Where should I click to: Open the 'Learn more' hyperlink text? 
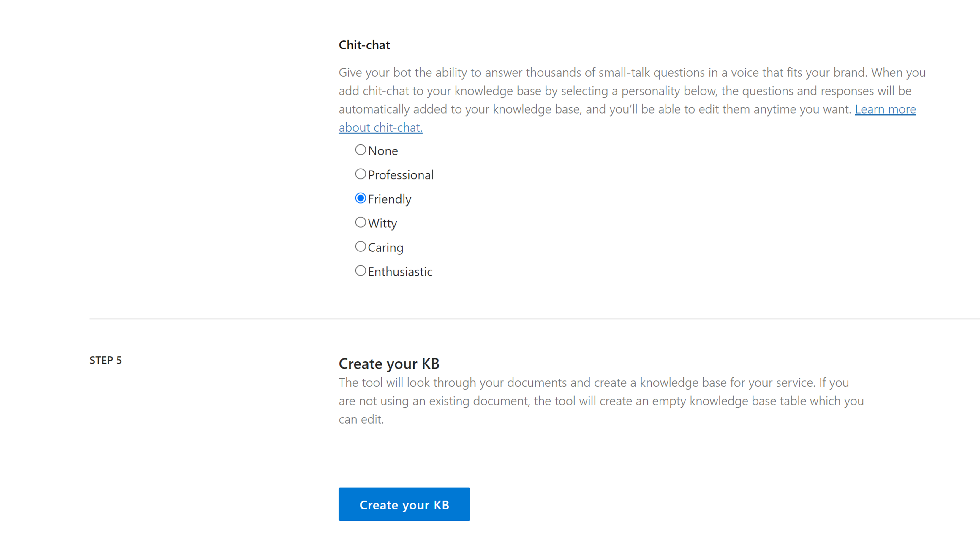(x=885, y=109)
